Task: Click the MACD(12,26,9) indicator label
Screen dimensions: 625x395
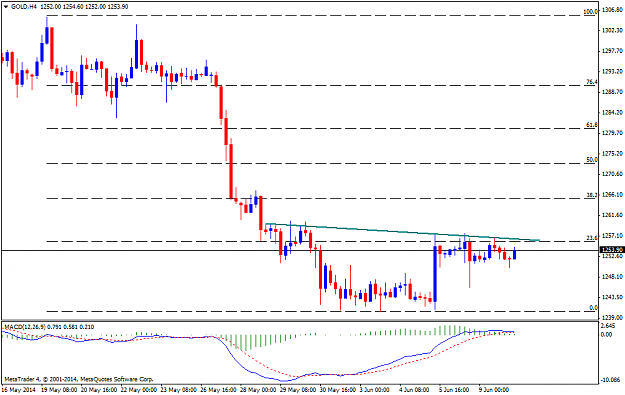Action: tap(25, 327)
